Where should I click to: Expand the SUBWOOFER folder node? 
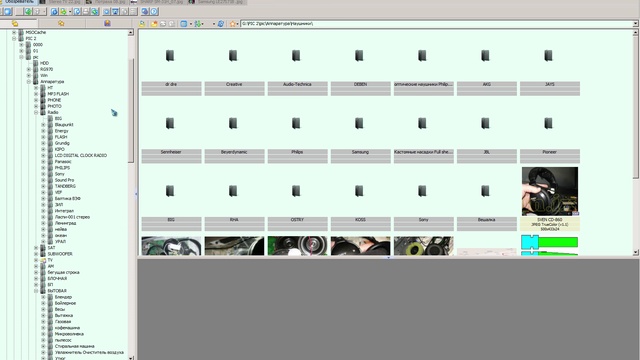point(36,254)
